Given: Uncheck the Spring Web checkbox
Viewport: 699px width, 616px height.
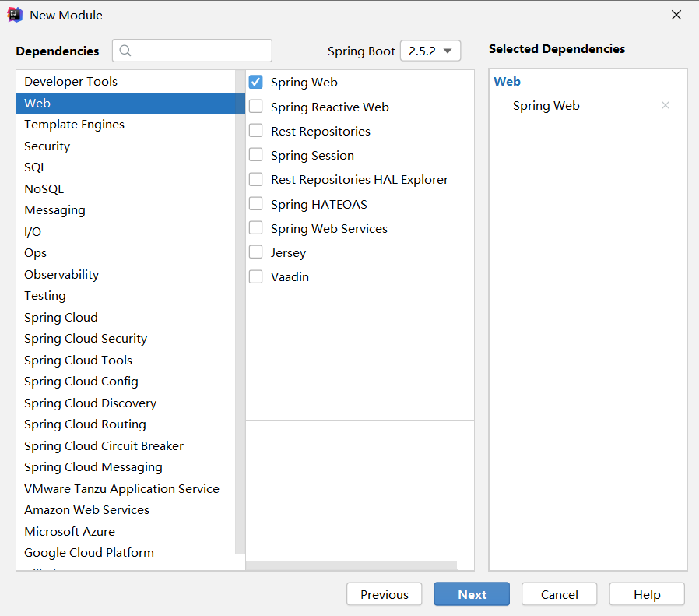Looking at the screenshot, I should pyautogui.click(x=256, y=82).
